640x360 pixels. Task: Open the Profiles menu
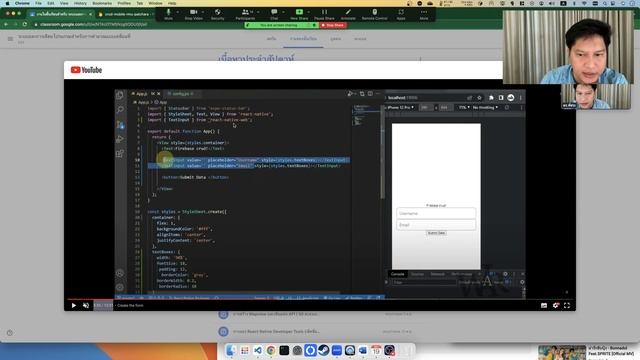(x=124, y=3)
